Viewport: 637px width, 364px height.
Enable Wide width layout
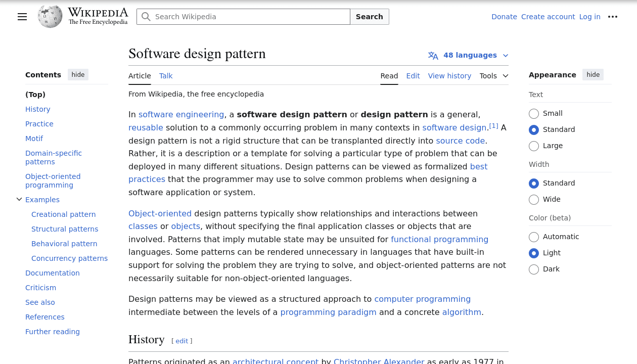pyautogui.click(x=534, y=200)
